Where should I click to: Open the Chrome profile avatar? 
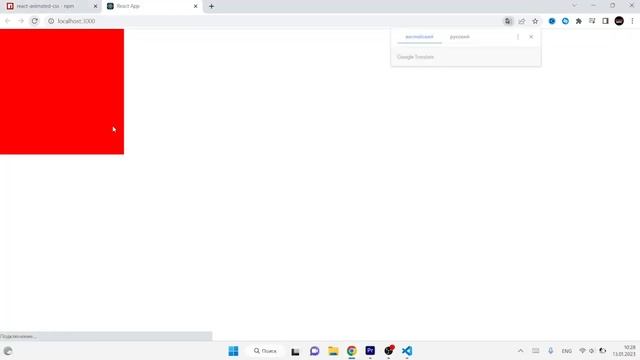pos(619,21)
